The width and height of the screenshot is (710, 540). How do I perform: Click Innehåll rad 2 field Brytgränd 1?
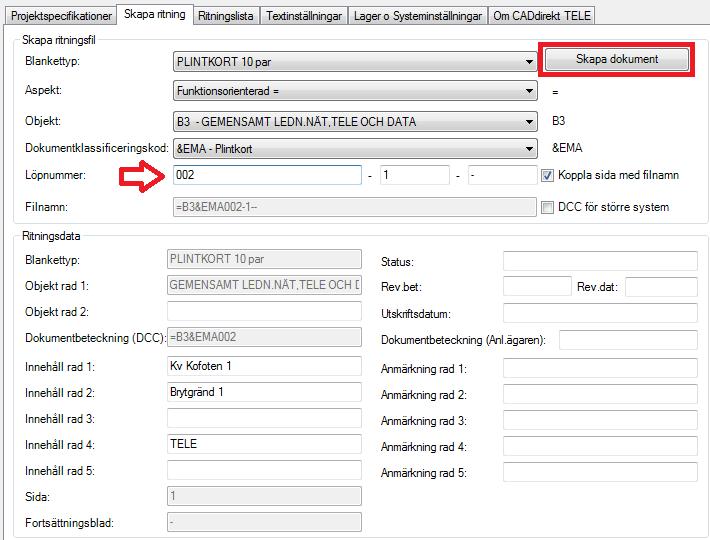[264, 392]
